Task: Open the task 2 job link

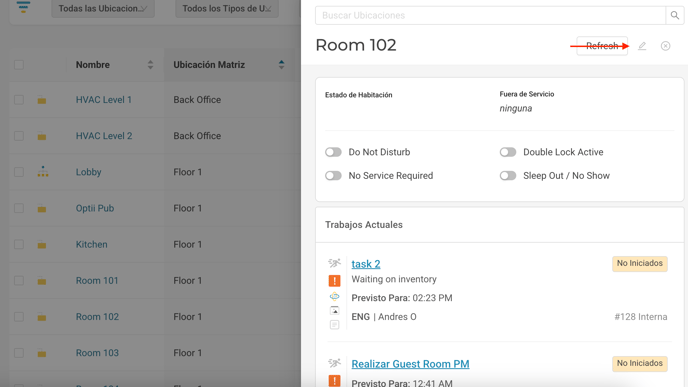Action: click(366, 264)
